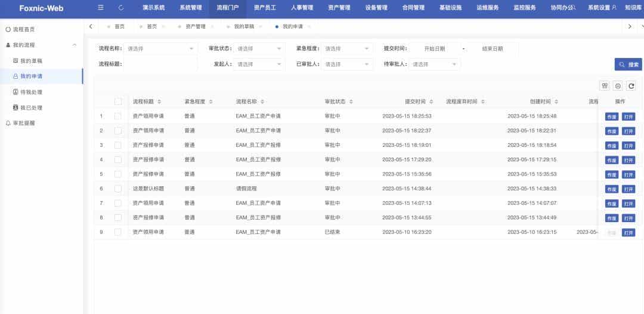Tick the checkbox for row 7

(118, 203)
